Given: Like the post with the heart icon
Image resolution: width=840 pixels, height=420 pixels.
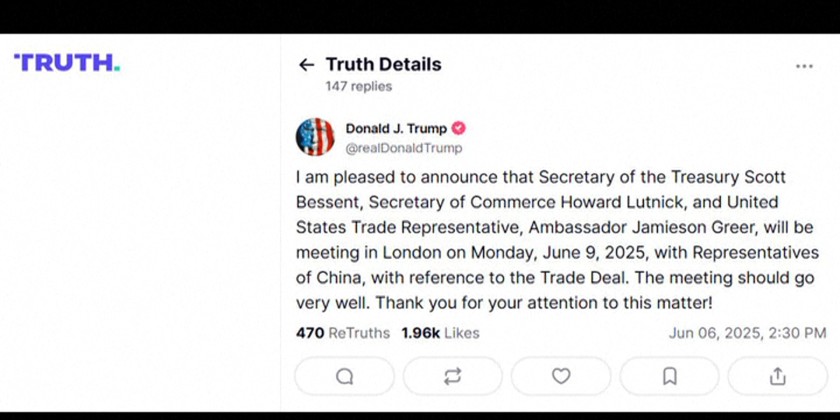Looking at the screenshot, I should pos(561,376).
